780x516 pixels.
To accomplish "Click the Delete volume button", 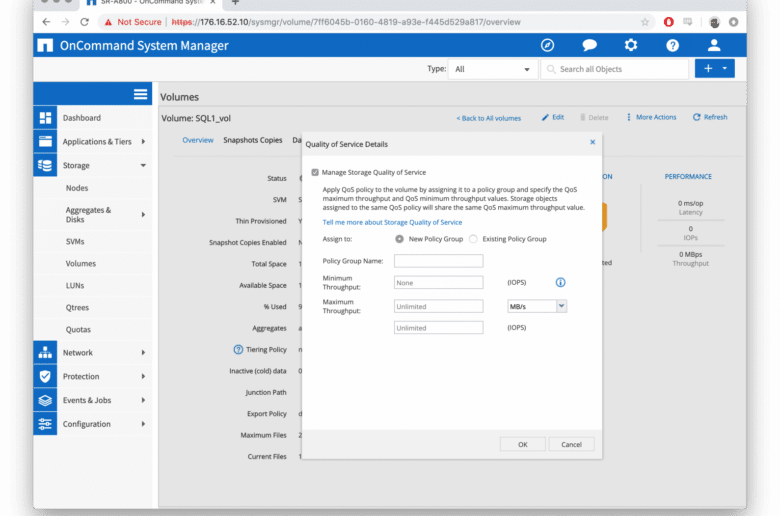I will tap(594, 117).
